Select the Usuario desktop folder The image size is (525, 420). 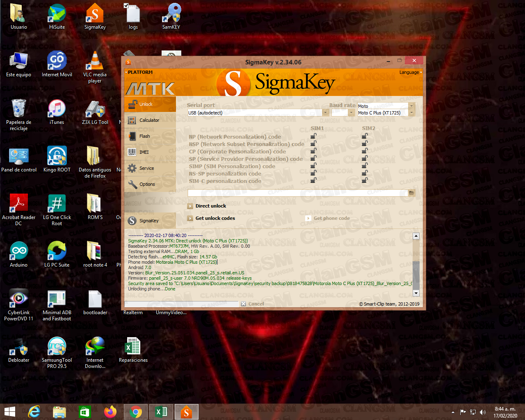click(19, 17)
